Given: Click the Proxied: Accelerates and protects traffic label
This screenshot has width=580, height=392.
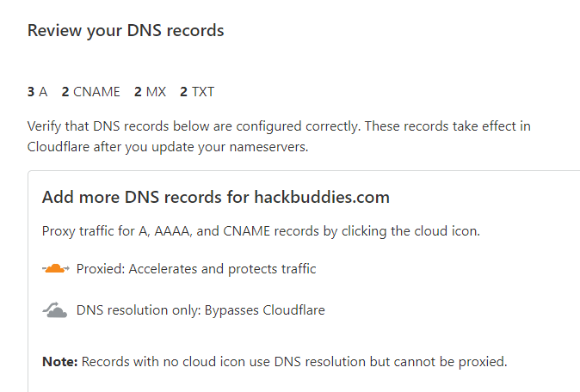Looking at the screenshot, I should tap(196, 268).
